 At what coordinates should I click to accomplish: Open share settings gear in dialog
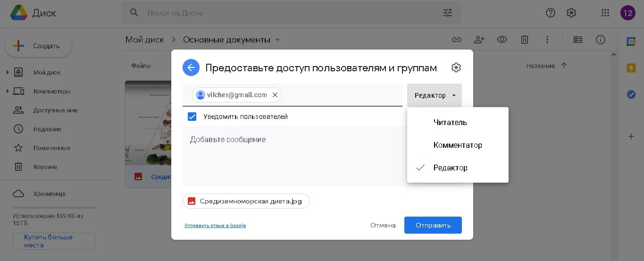coord(456,68)
